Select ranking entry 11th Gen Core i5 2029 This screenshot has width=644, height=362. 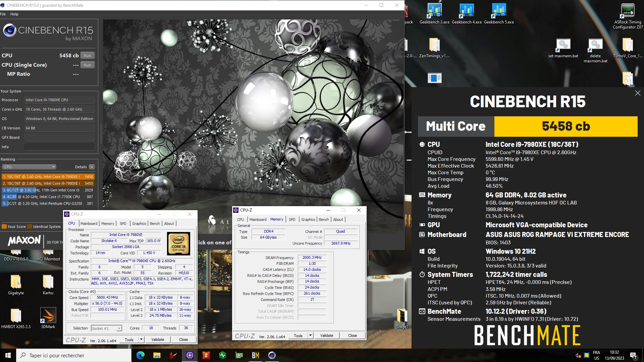coord(48,190)
